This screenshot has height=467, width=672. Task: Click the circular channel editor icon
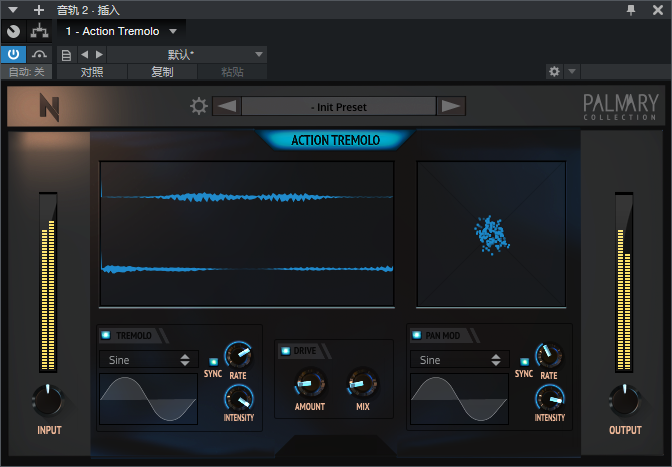(x=13, y=31)
